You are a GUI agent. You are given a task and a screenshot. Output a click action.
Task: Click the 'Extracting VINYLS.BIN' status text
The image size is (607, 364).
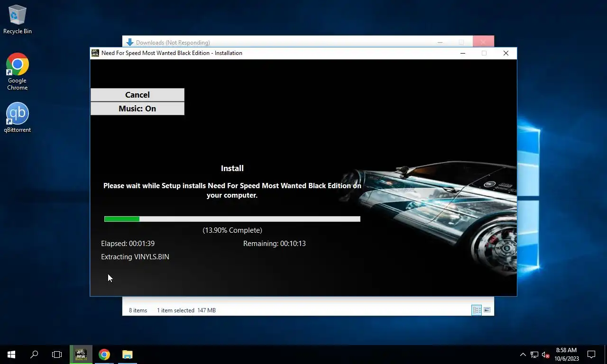tap(135, 257)
